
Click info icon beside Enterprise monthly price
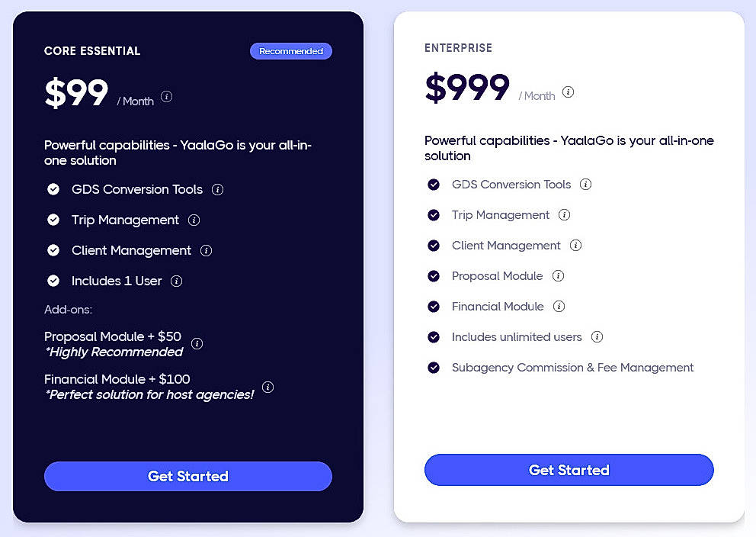click(x=569, y=91)
